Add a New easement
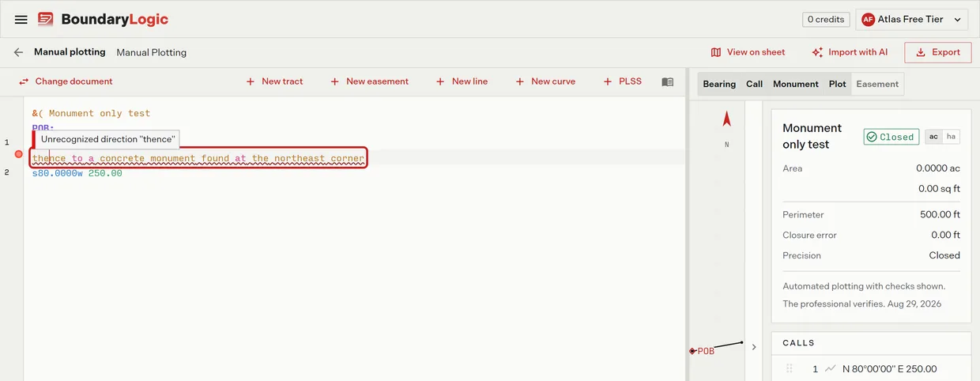 369,81
